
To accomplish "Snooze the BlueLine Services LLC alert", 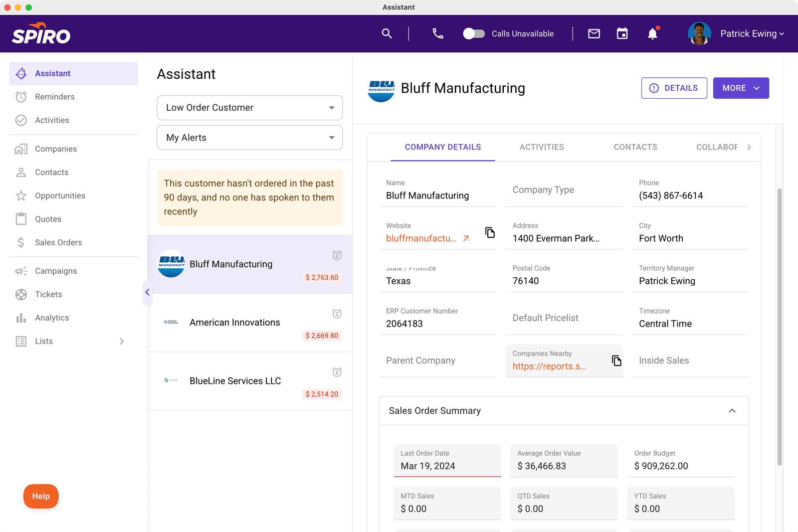I will coord(337,372).
